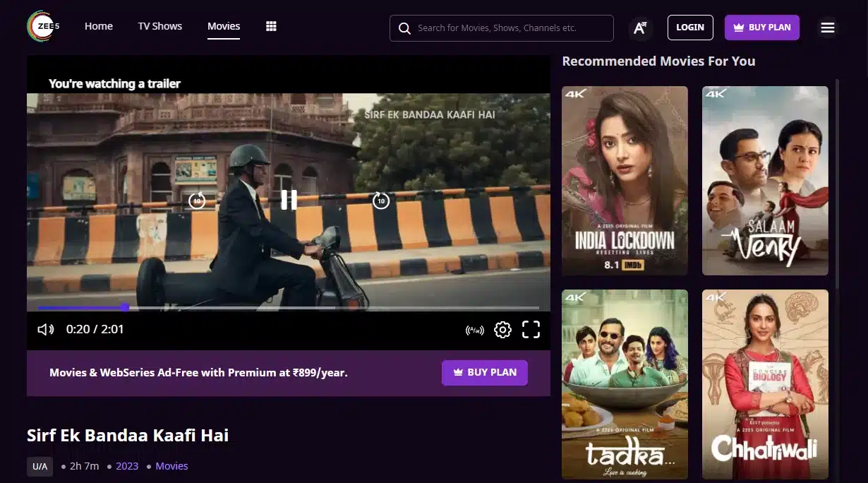Open the language selector icon
This screenshot has width=868, height=483.
point(640,28)
